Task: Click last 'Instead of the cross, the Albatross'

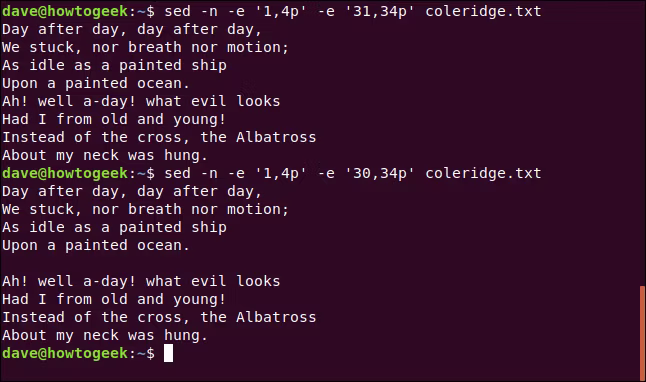Action: pyautogui.click(x=159, y=317)
